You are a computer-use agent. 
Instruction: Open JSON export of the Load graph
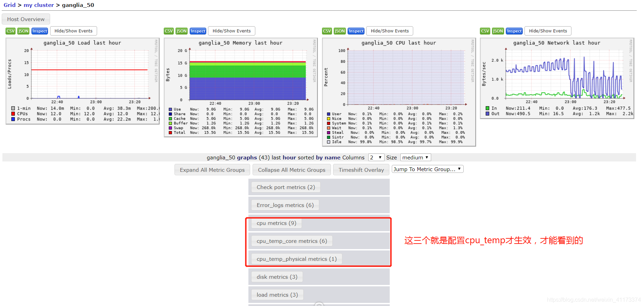click(23, 31)
